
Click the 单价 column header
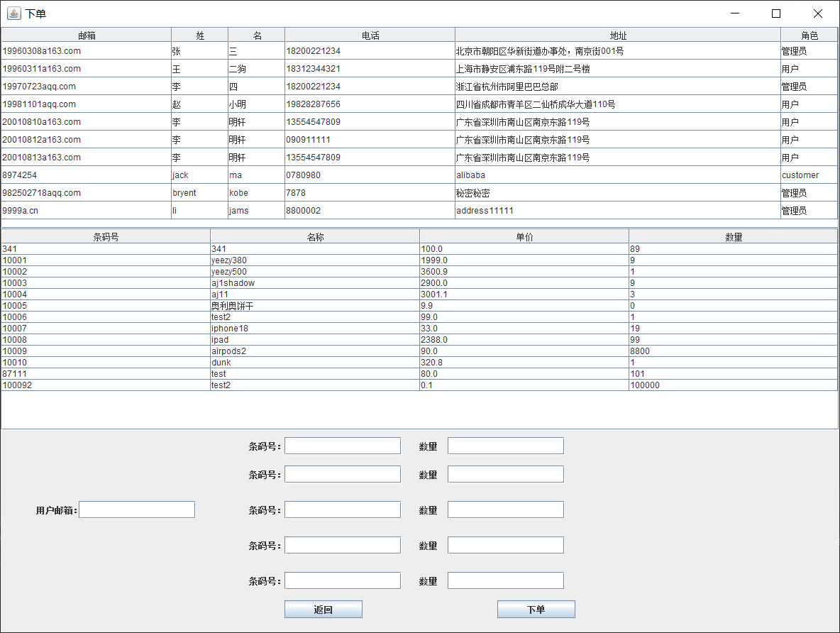[x=523, y=235]
